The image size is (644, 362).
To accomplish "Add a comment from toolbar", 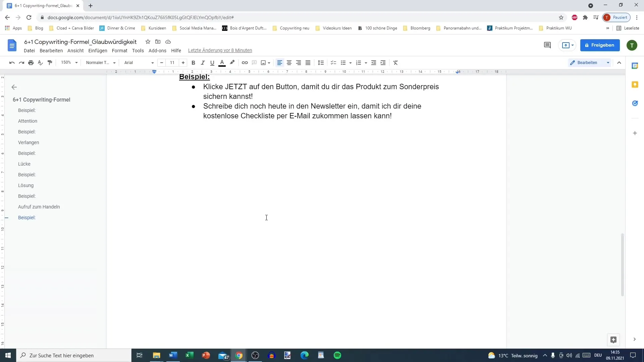I will click(x=254, y=63).
